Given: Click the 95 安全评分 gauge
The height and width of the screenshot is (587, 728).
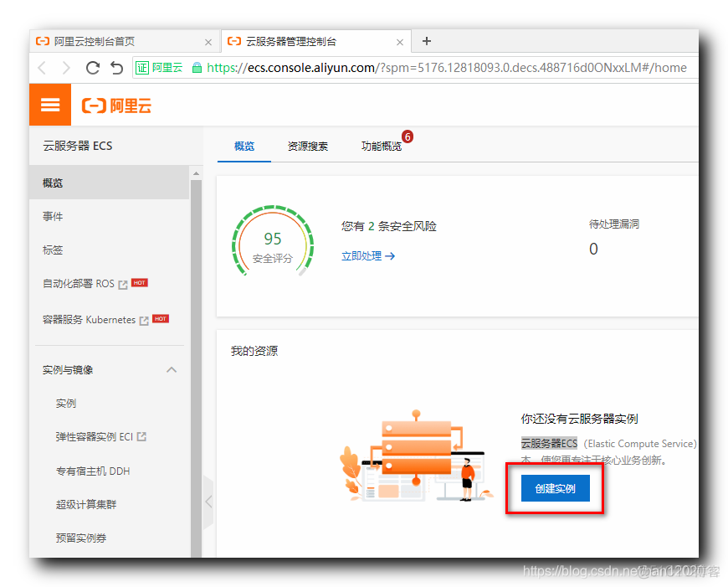Looking at the screenshot, I should (x=273, y=241).
